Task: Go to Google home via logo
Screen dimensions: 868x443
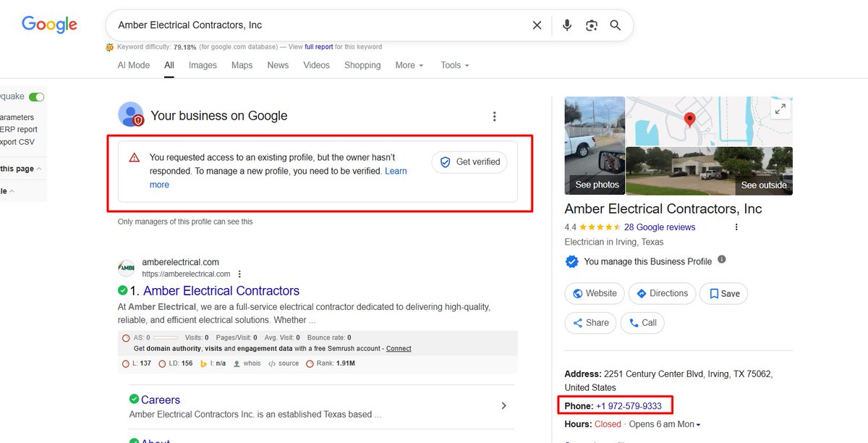Action: (x=49, y=25)
